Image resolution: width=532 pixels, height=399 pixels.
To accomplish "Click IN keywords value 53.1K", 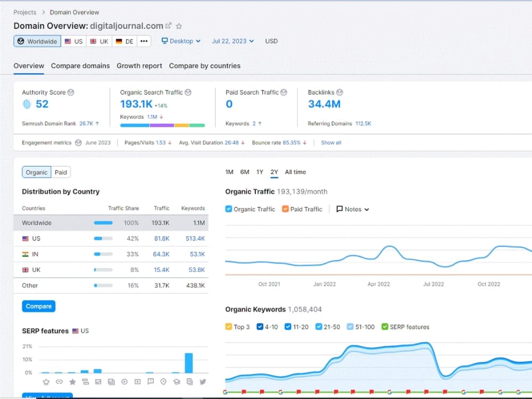I will 197,254.
